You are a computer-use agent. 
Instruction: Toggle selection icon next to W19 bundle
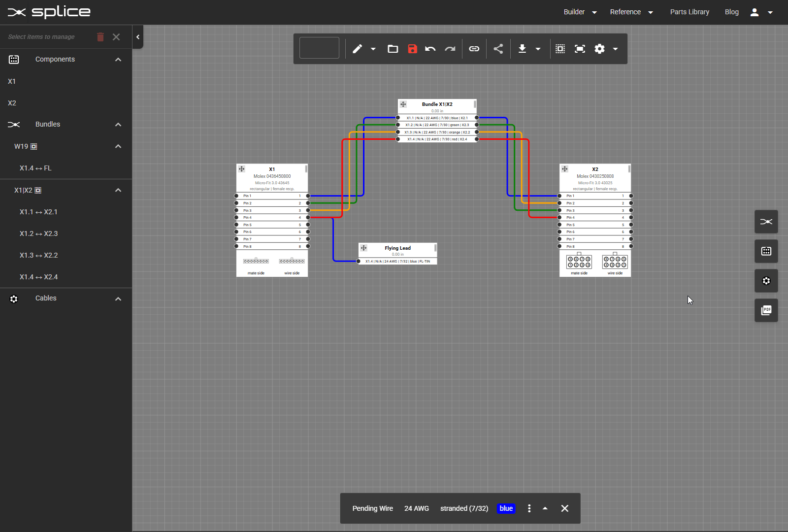pyautogui.click(x=34, y=146)
